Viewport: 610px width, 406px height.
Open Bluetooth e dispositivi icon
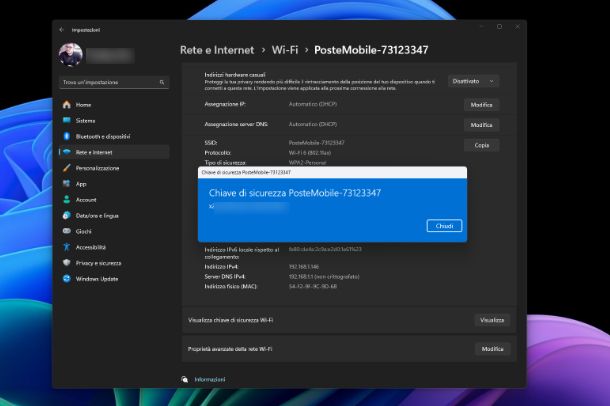click(67, 136)
